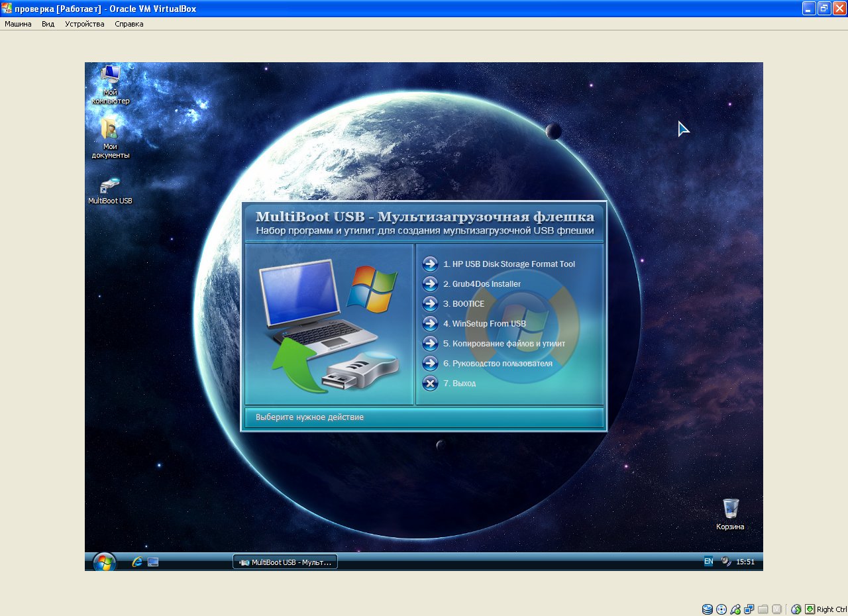Click the VirtualBox window title bar icon
Viewport: 848px width, 616px height.
pyautogui.click(x=7, y=9)
